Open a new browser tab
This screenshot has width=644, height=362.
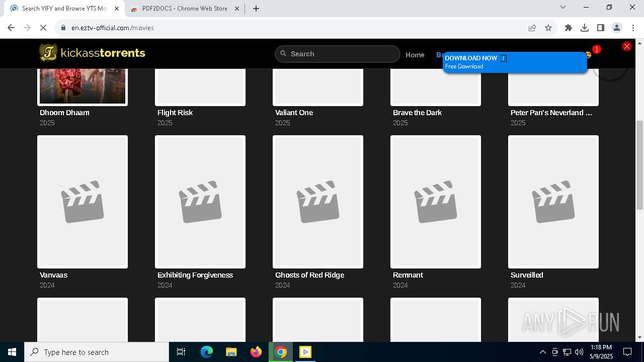click(256, 9)
